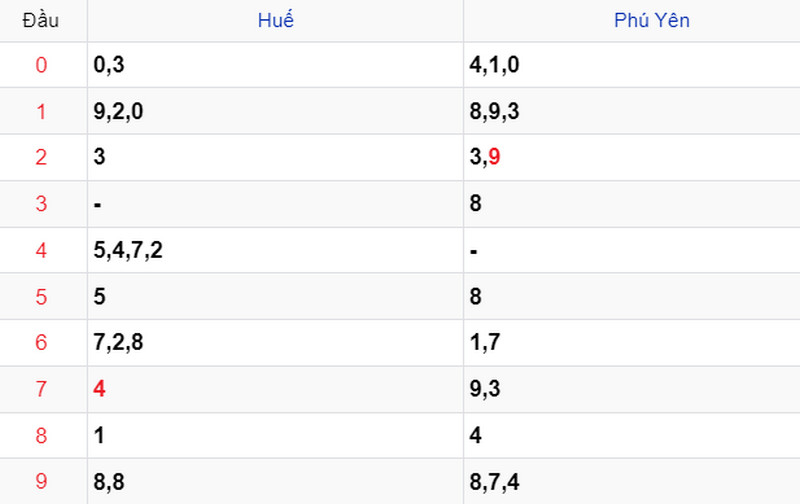Select the red 4 in Đầu column
The height and width of the screenshot is (504, 800).
point(41,250)
